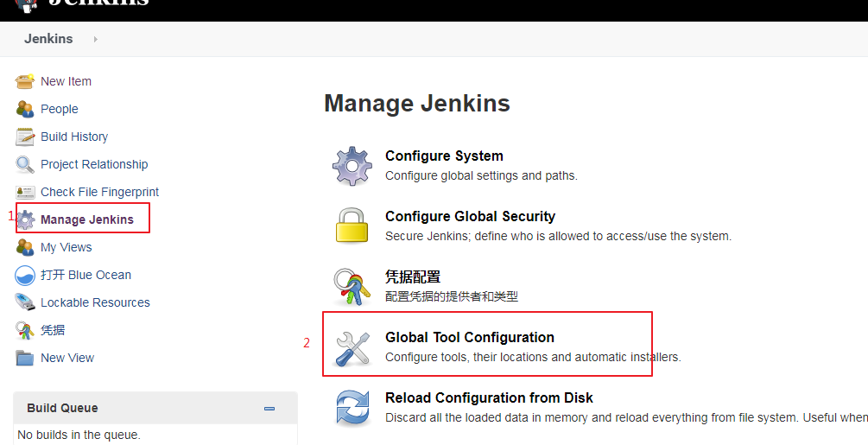Click the Configure Global Security padlock icon
Viewport: 868px width, 445px height.
point(352,226)
